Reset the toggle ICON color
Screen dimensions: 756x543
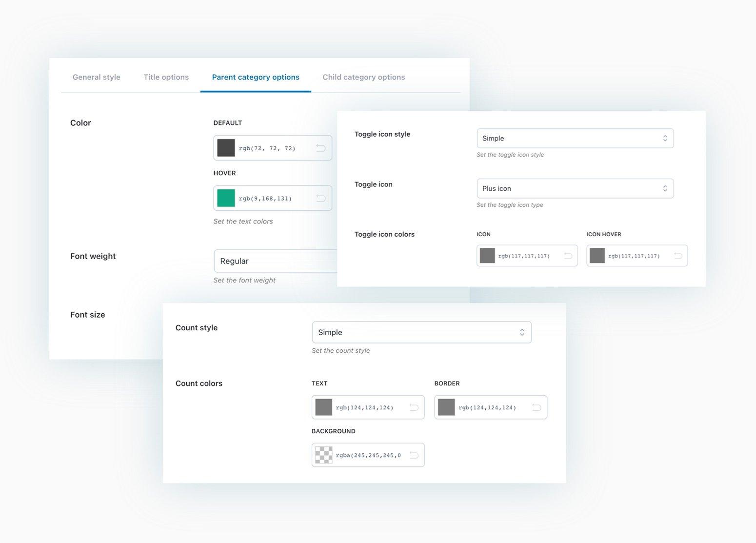568,255
